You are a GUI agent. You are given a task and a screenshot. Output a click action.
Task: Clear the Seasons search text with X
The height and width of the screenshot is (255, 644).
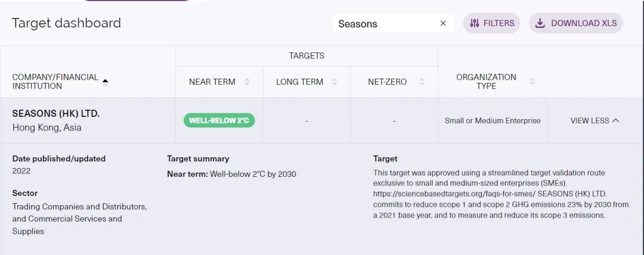coord(442,23)
